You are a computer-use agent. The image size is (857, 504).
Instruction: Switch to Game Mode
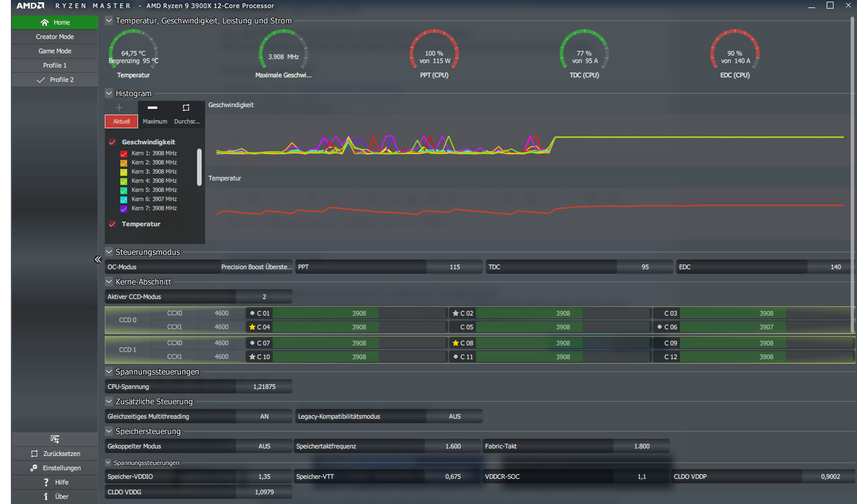[x=55, y=51]
